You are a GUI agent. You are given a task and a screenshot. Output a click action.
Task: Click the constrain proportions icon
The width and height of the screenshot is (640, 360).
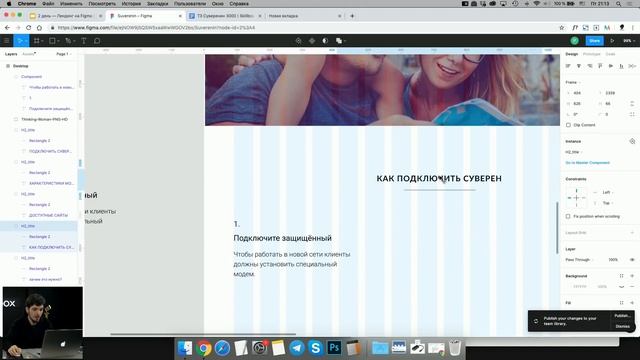(x=632, y=104)
